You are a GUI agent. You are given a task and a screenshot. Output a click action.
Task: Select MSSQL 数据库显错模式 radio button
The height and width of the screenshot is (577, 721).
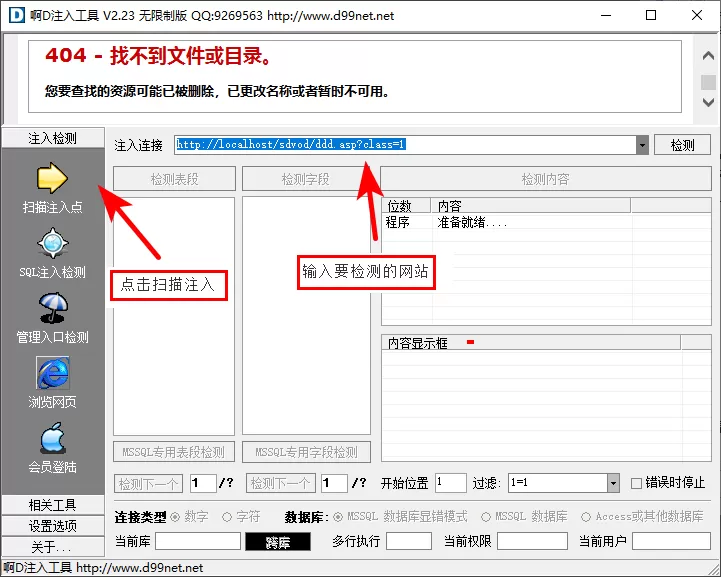point(338,517)
